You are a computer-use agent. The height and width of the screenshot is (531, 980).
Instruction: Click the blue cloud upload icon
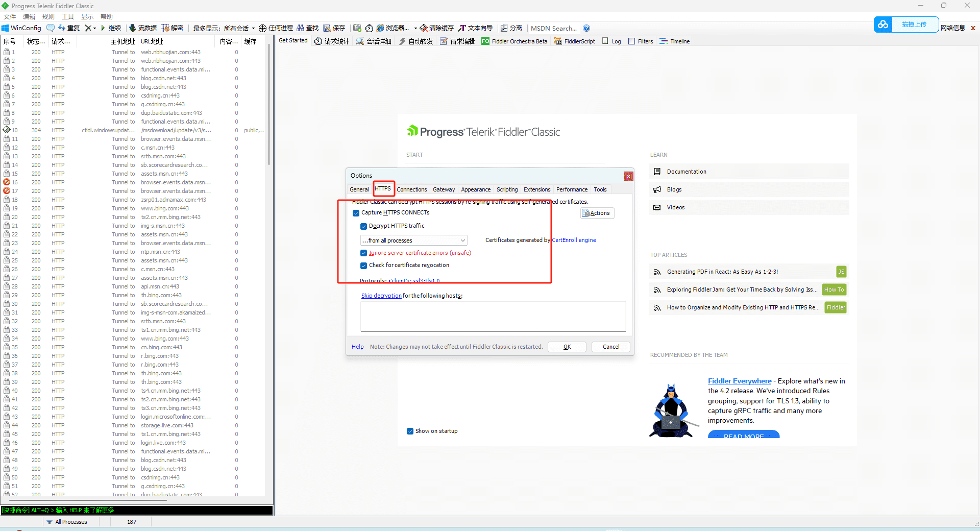pyautogui.click(x=883, y=24)
